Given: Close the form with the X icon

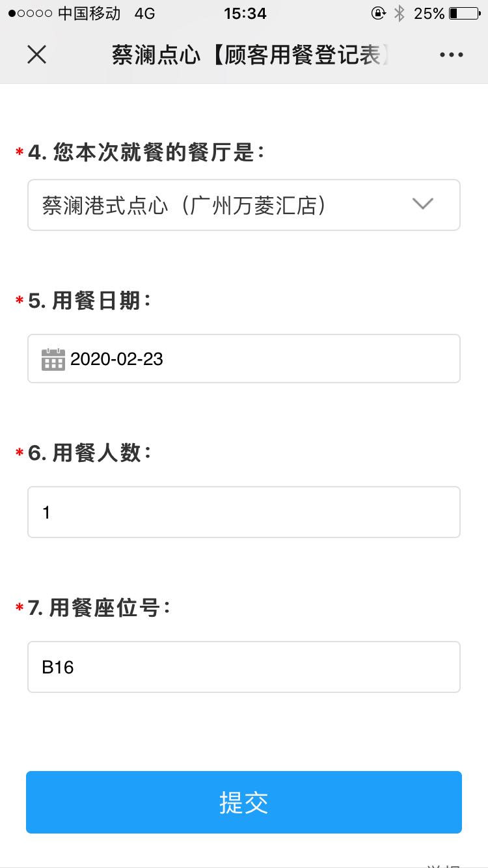Looking at the screenshot, I should 36,55.
